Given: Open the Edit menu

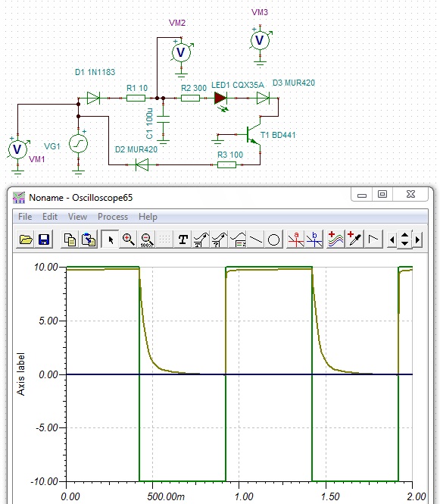Looking at the screenshot, I should (x=50, y=217).
